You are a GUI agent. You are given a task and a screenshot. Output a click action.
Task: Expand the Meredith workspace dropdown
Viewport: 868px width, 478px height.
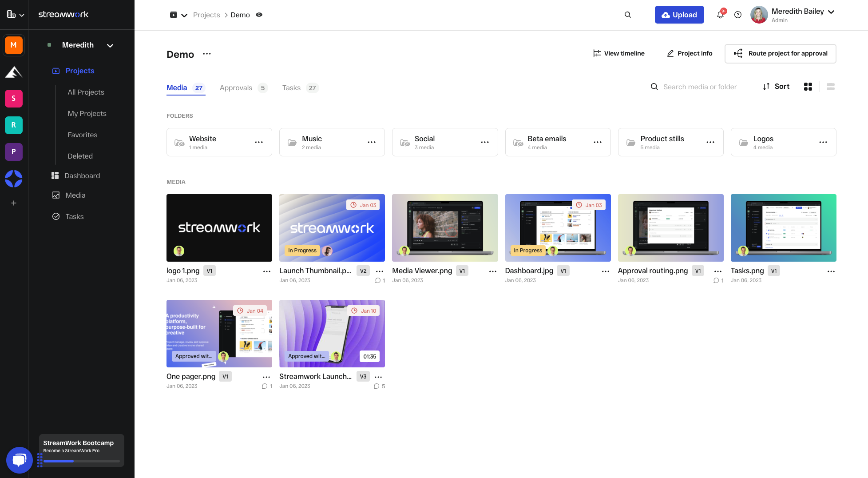pos(110,45)
